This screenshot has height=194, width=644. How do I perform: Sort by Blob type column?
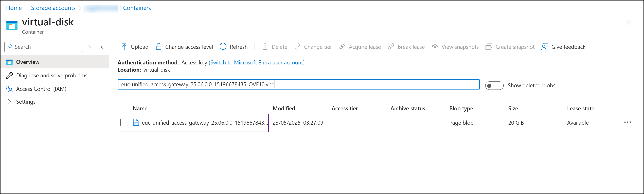pyautogui.click(x=461, y=109)
